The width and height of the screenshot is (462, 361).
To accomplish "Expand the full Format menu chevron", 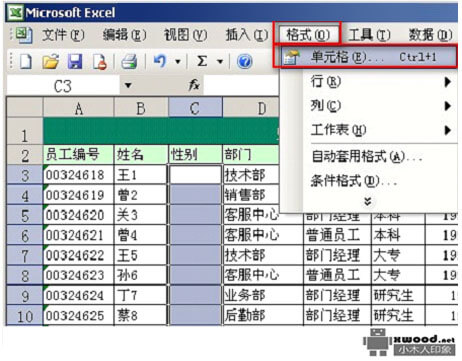I will pyautogui.click(x=368, y=201).
